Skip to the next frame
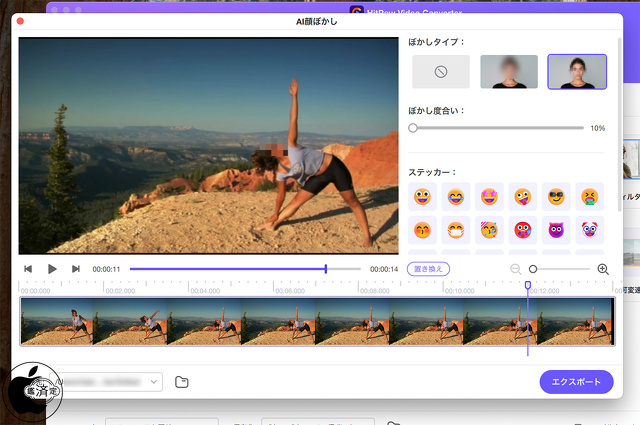Screen dimensions: 640x425 (76, 269)
